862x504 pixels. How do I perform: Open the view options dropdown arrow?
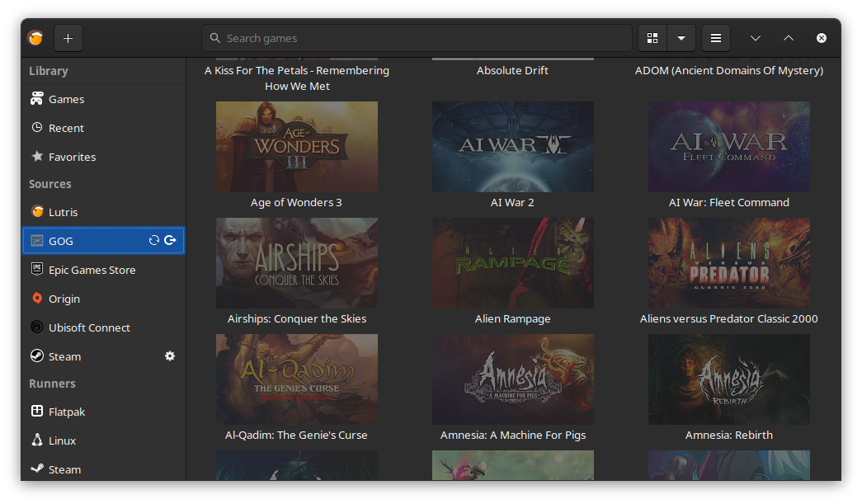681,38
